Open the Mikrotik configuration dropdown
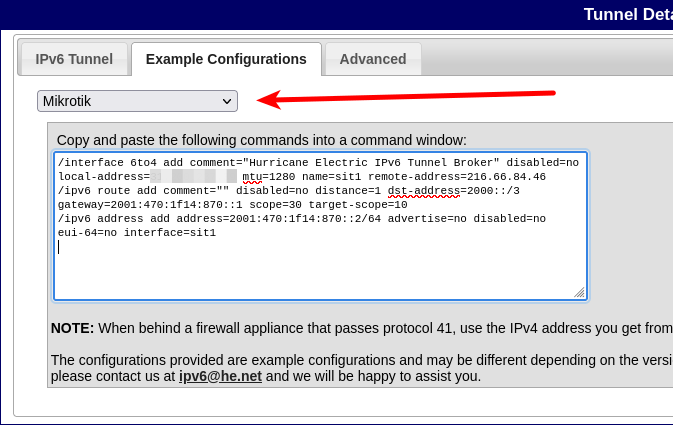The width and height of the screenshot is (673, 425). 137,101
